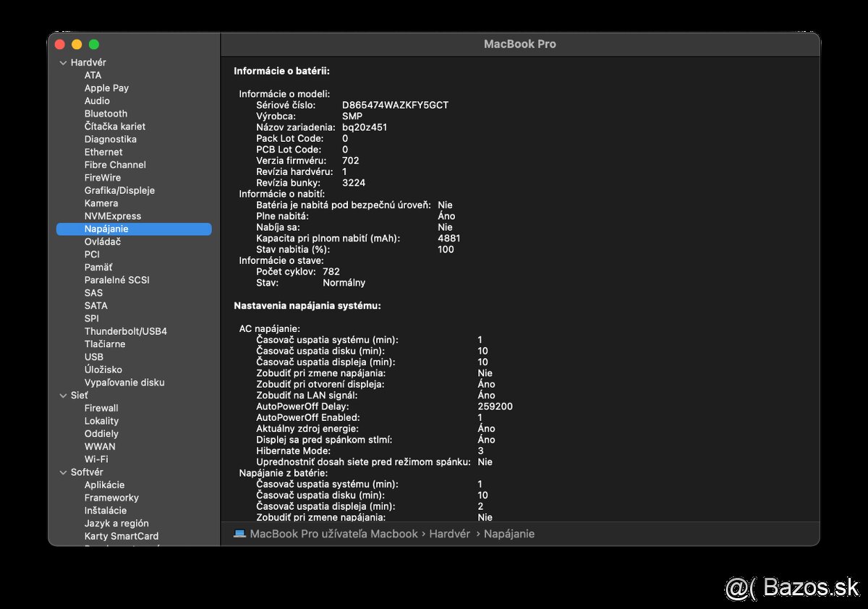Open Úložisko in the sidebar

[x=103, y=370]
